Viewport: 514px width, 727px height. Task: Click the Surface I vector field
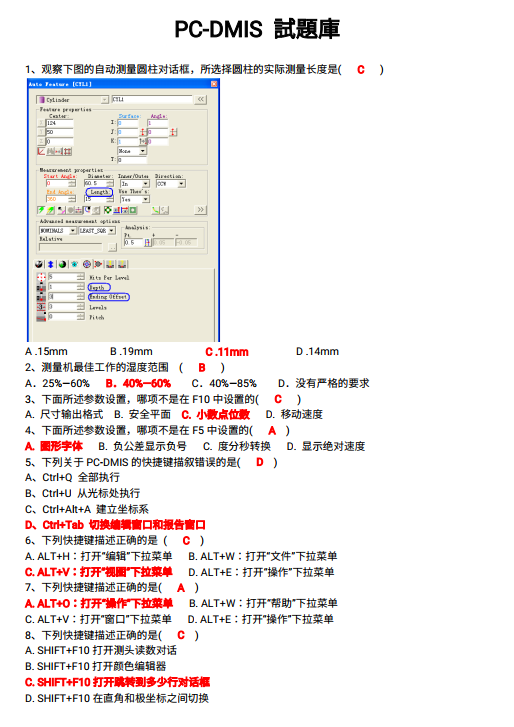(x=128, y=123)
